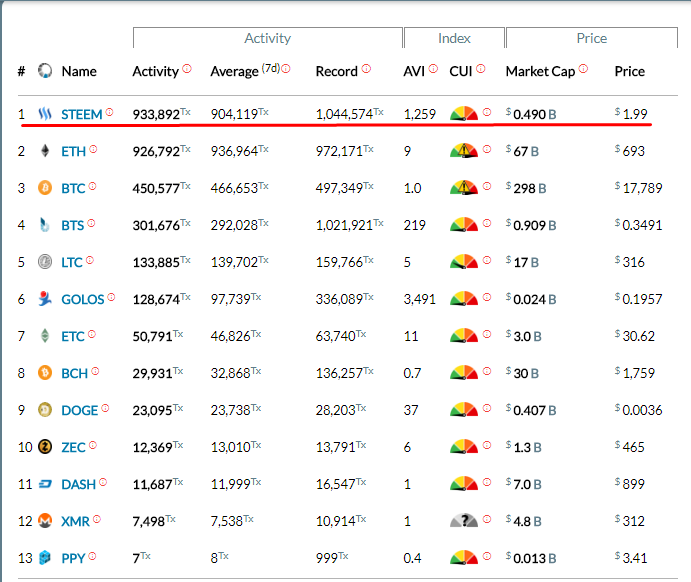This screenshot has width=691, height=582.
Task: Click the LTC coin logo icon
Action: point(45,262)
